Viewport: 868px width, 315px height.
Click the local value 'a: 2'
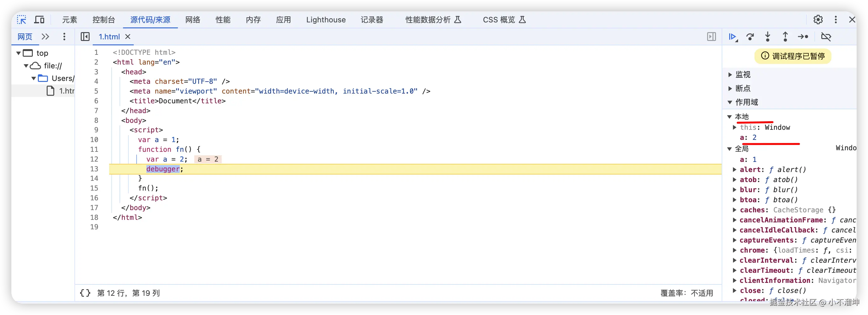point(748,137)
